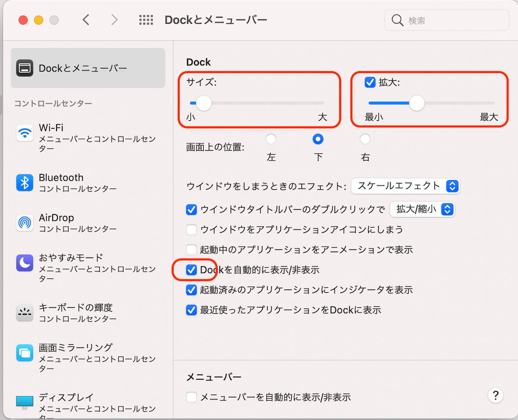
Task: Select 右 Dock position radio button
Action: pyautogui.click(x=365, y=139)
